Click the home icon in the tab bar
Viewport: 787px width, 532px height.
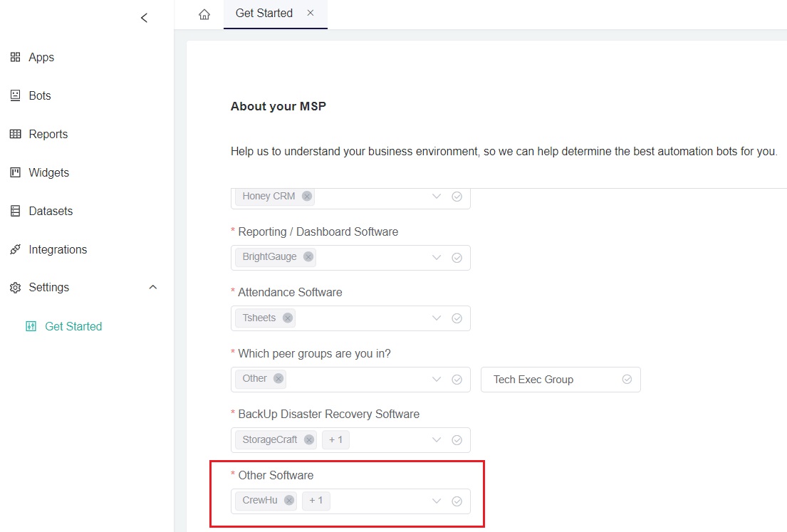[x=204, y=13]
